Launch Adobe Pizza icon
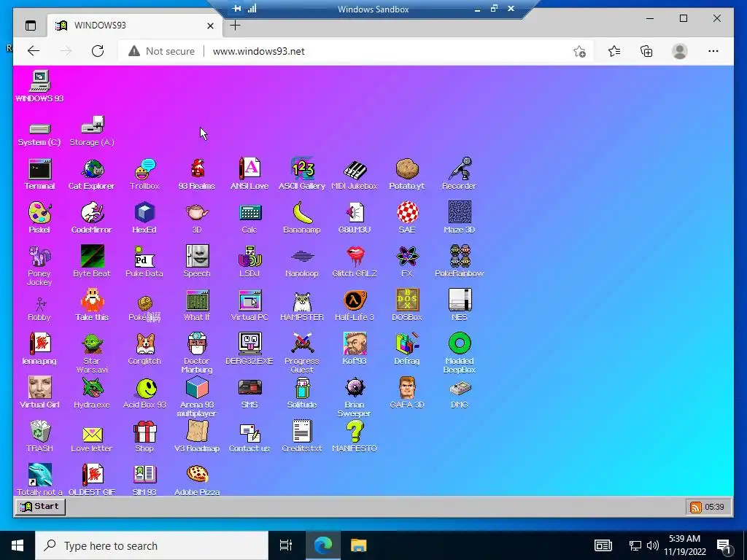The image size is (747, 560). [x=197, y=480]
